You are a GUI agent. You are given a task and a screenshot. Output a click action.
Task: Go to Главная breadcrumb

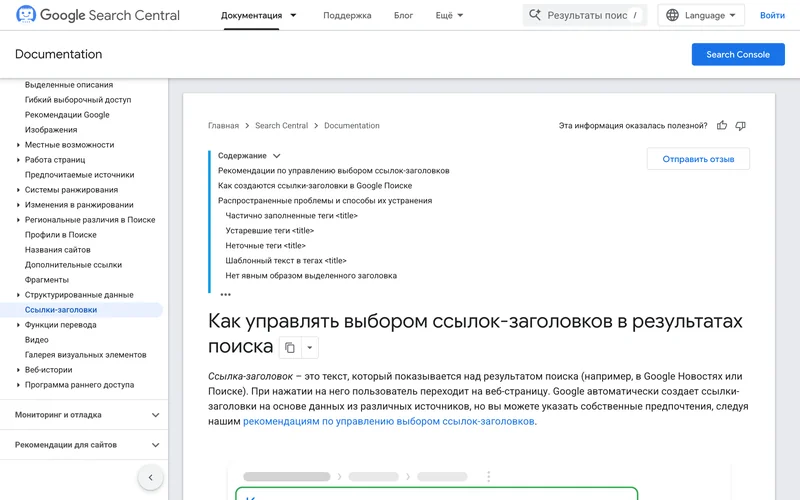point(223,126)
